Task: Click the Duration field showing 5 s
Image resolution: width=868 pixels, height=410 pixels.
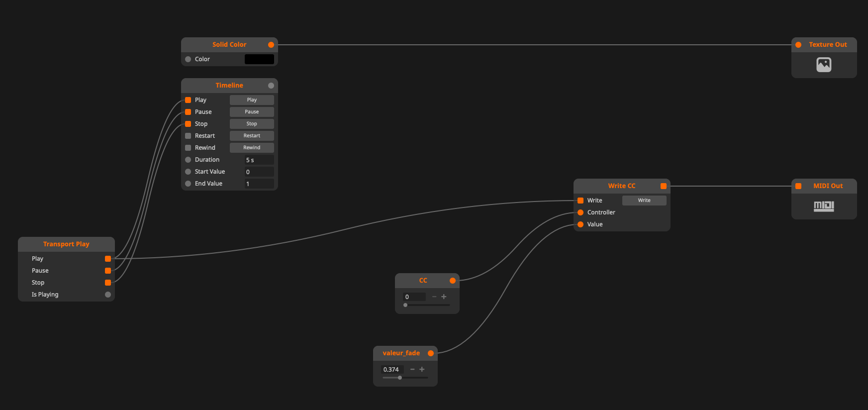Action: (259, 160)
